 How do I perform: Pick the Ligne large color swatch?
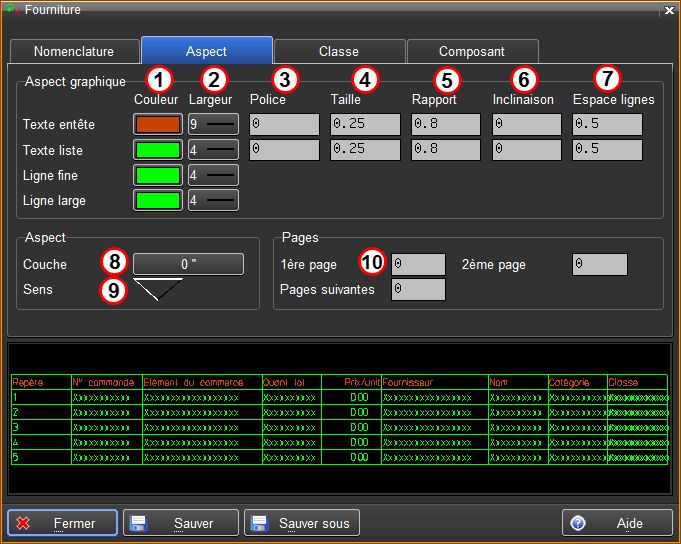[x=158, y=200]
